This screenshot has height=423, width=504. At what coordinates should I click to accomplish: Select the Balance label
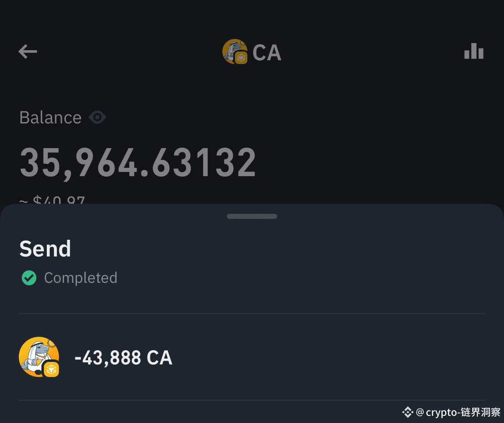pyautogui.click(x=51, y=118)
